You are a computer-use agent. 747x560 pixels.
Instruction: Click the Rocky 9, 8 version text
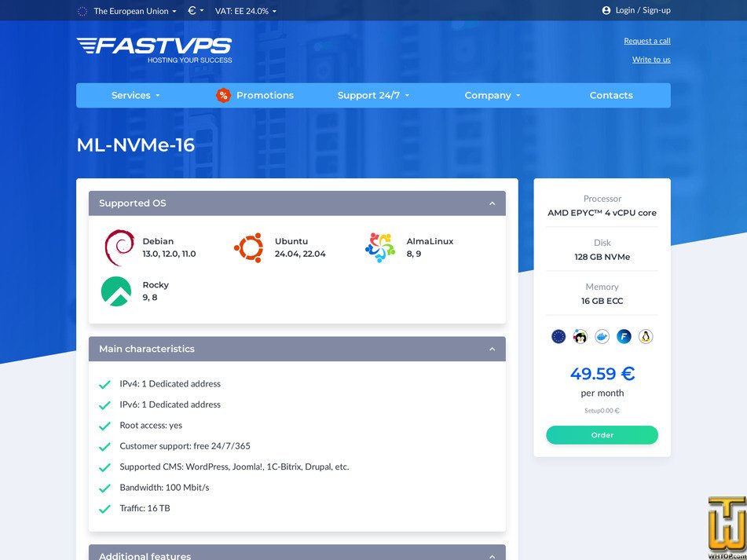coord(149,298)
